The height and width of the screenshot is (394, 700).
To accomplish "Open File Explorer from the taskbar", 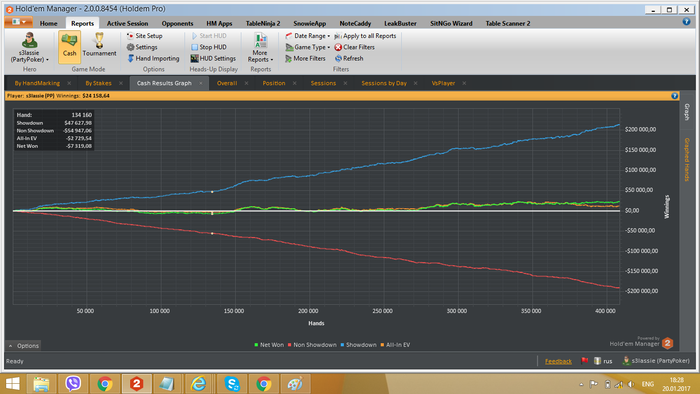I will [41, 384].
